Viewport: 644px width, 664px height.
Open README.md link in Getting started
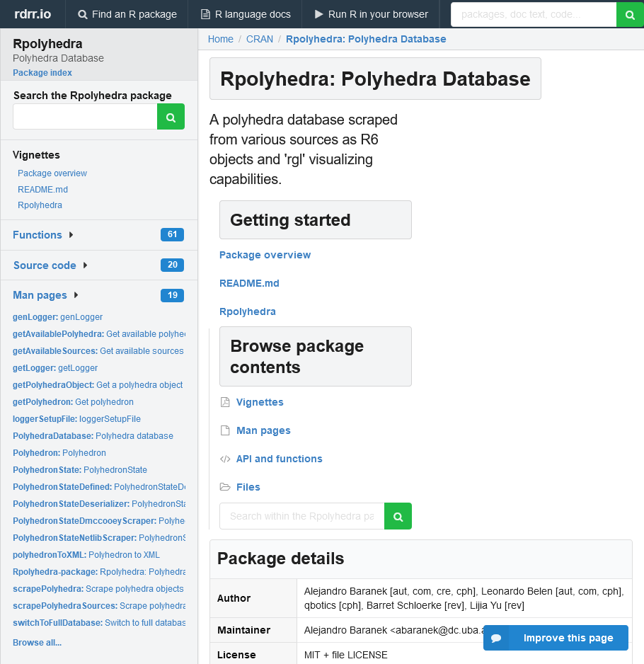[x=249, y=283]
